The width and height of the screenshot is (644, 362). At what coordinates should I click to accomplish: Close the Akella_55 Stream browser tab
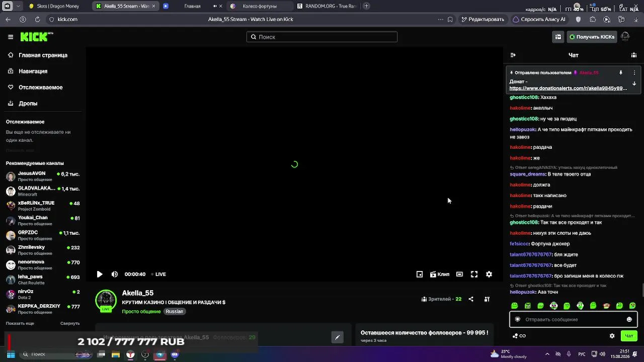click(153, 6)
